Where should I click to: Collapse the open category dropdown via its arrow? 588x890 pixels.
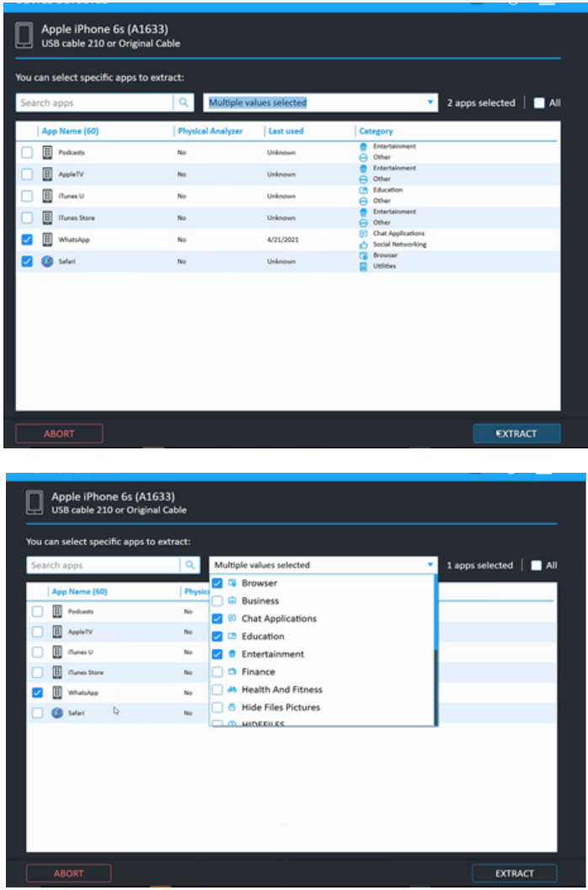click(430, 565)
